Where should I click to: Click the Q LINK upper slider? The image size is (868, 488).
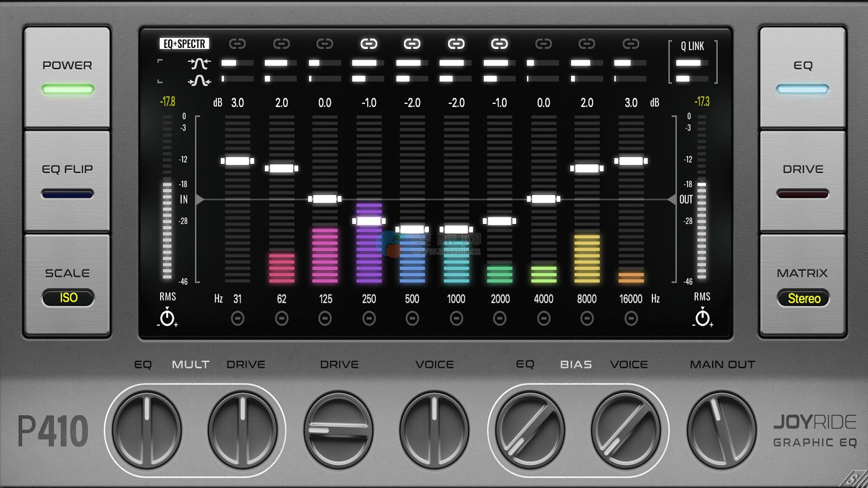point(692,63)
